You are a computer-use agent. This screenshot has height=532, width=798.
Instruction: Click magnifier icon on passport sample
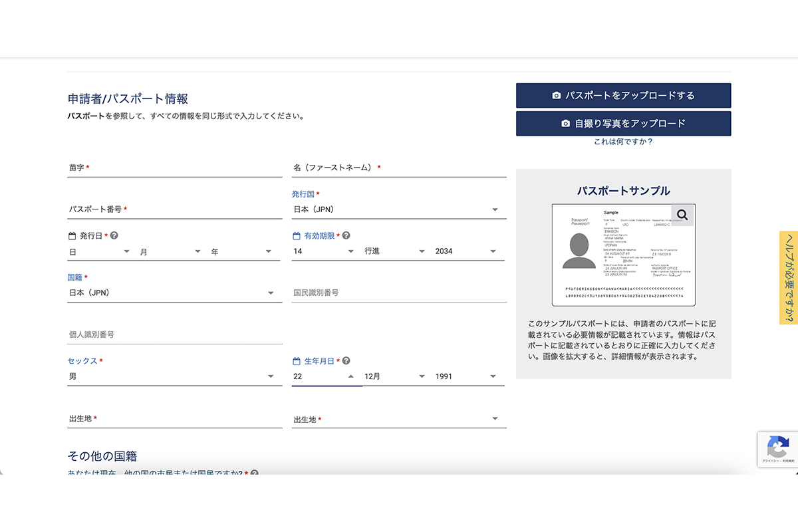(682, 215)
